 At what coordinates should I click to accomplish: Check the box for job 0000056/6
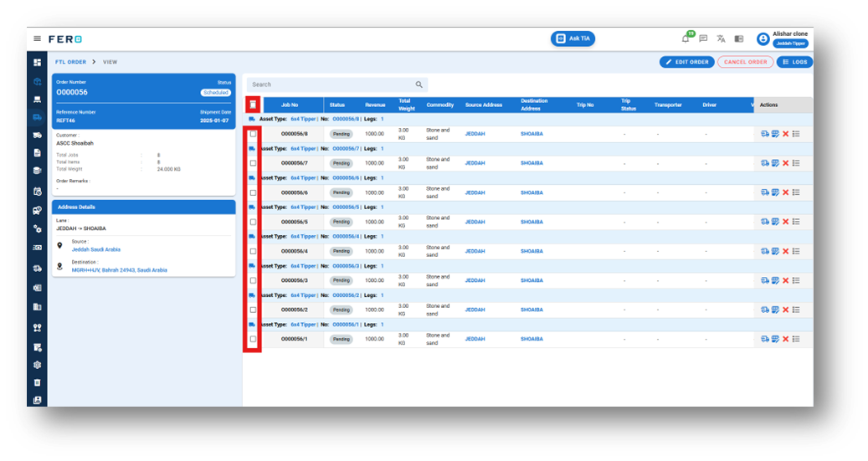253,192
